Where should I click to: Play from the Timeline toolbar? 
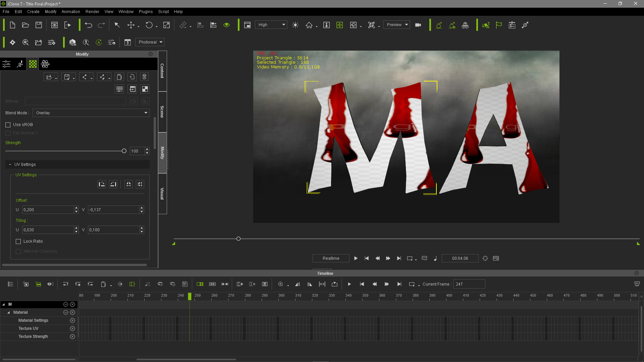tap(349, 284)
